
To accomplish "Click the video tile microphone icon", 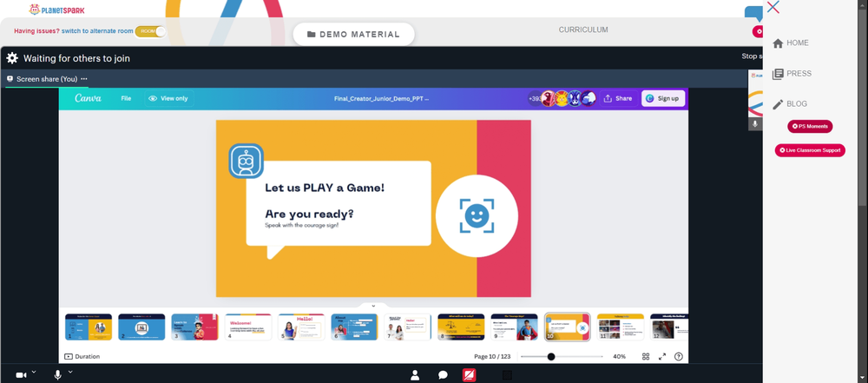I will [x=754, y=124].
